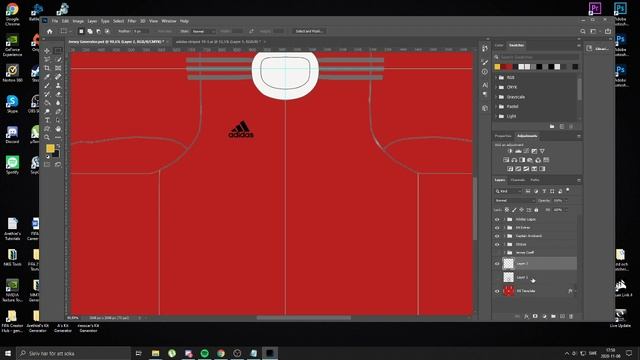Click the yellow foreground color box
The image size is (640, 360).
point(50,148)
